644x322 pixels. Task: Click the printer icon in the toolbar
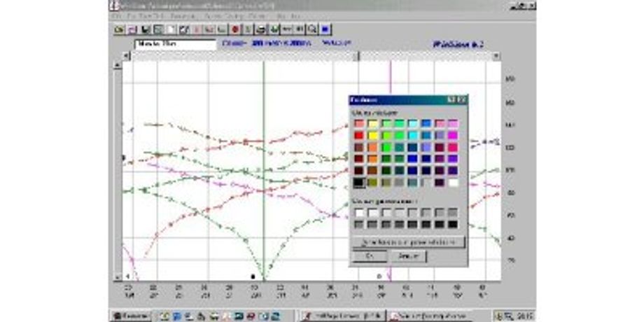pyautogui.click(x=261, y=29)
